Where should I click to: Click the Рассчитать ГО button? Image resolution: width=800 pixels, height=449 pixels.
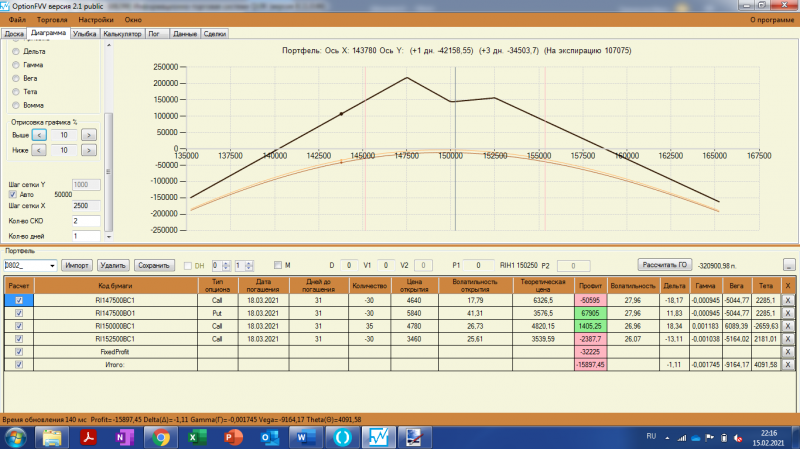(x=665, y=265)
